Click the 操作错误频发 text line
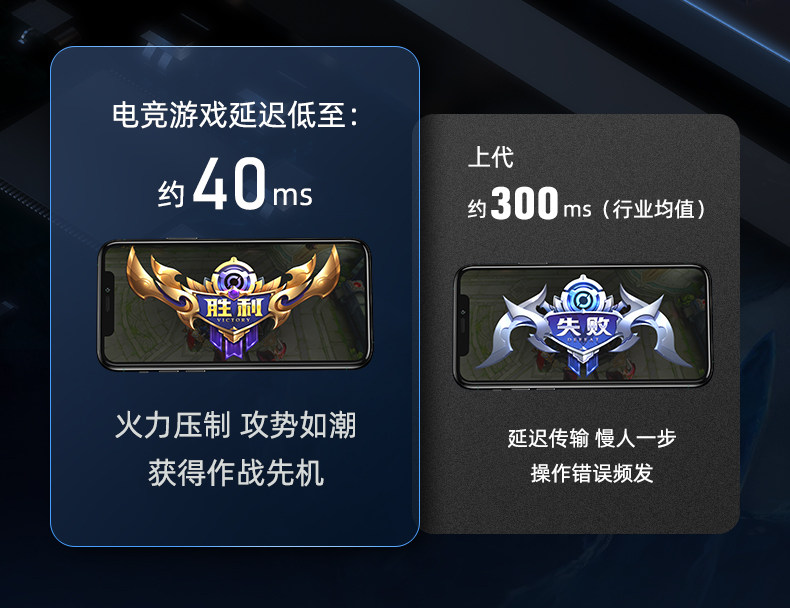 click(591, 474)
